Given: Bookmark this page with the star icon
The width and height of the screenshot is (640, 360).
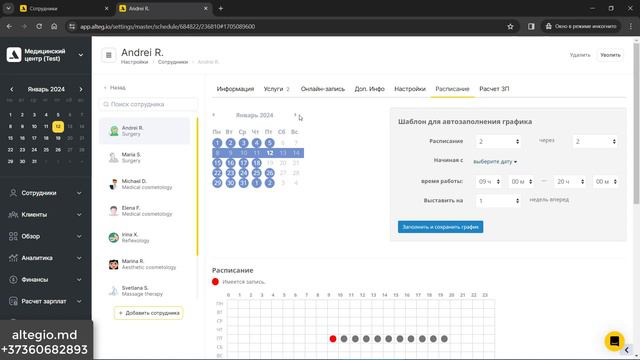Looking at the screenshot, I should pyautogui.click(x=510, y=27).
